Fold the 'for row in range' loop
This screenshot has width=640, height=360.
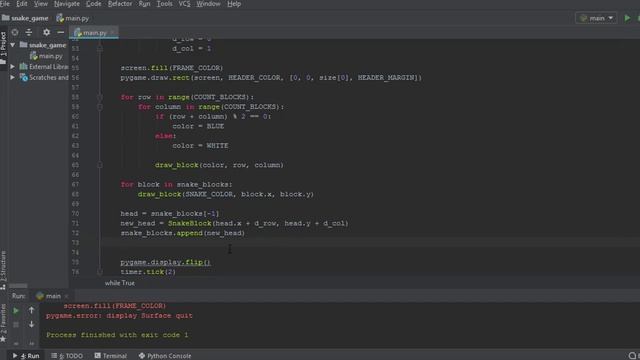click(x=100, y=97)
